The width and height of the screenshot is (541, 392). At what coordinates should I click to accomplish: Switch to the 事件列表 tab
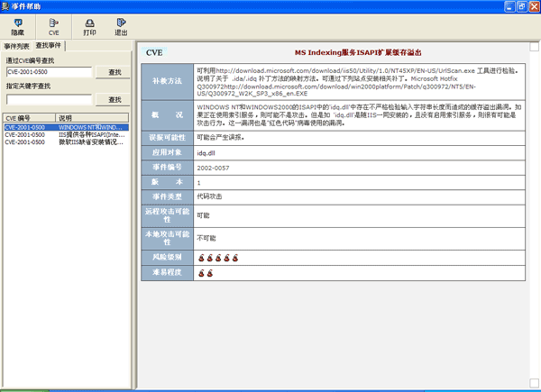pyautogui.click(x=16, y=46)
